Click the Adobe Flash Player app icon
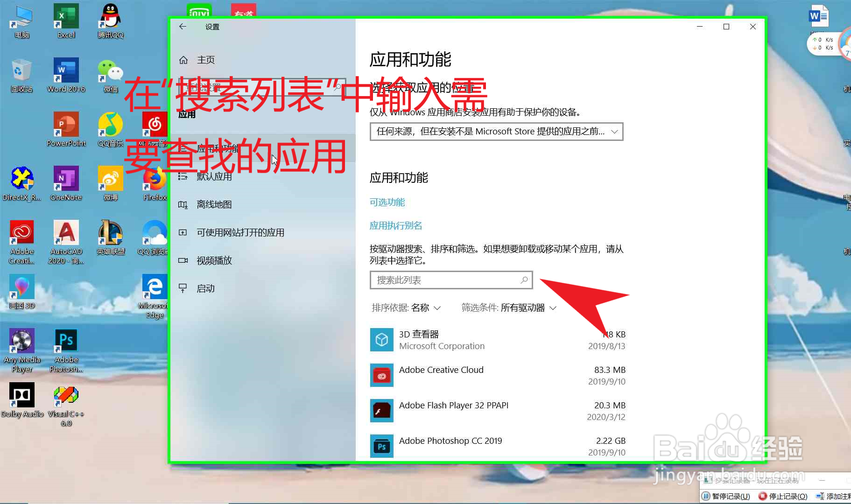Screen dimensions: 851x504 [x=382, y=411]
